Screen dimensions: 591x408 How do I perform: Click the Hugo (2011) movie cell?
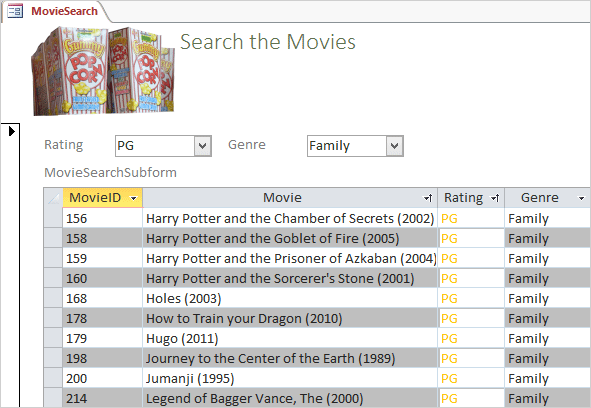pyautogui.click(x=290, y=338)
